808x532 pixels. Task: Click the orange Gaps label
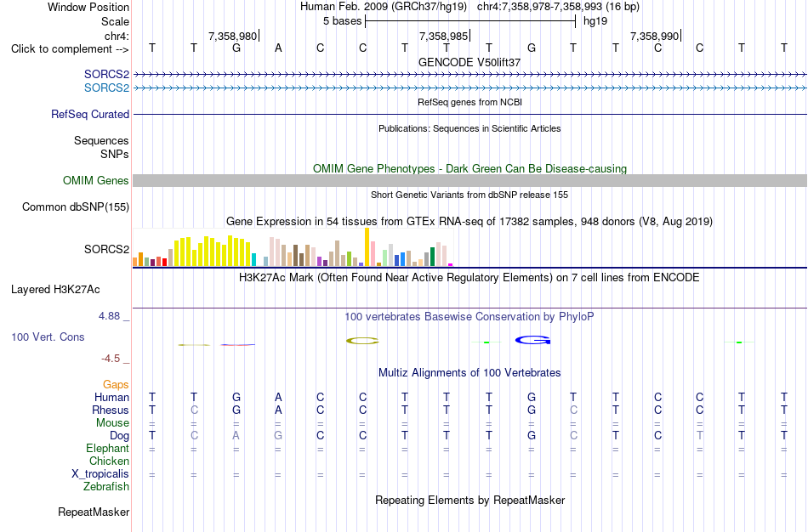[x=116, y=385]
